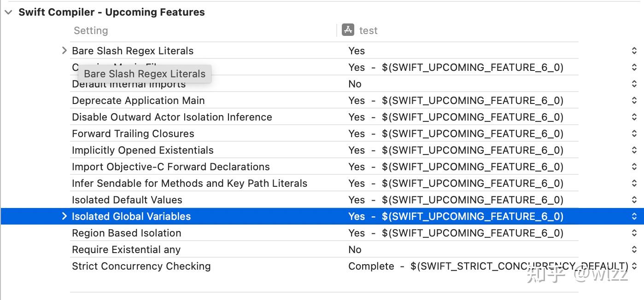Select Disable Outward Actor Isolation Inference row
Image resolution: width=644 pixels, height=300 pixels.
click(172, 117)
